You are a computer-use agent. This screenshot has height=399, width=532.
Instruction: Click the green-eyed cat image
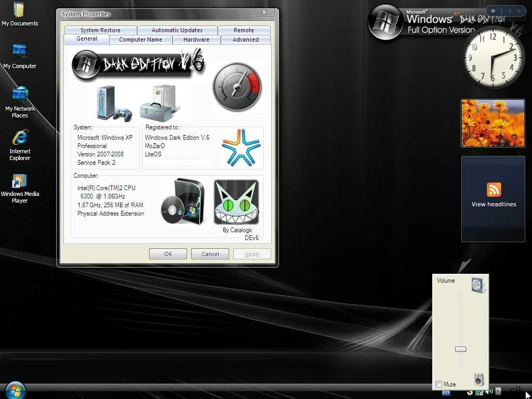click(236, 202)
